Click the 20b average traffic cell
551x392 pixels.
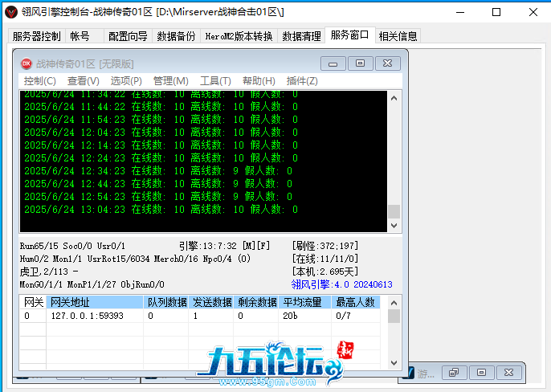(x=305, y=316)
